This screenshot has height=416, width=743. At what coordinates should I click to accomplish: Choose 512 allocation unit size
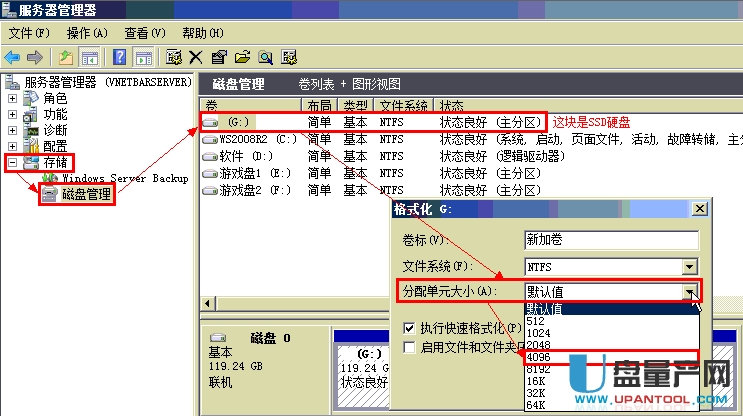tap(612, 321)
